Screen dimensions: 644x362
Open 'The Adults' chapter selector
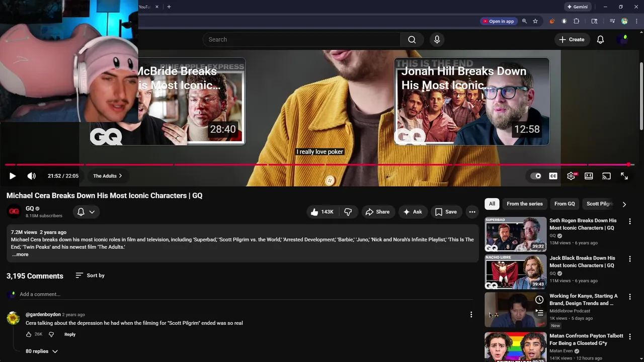[108, 176]
